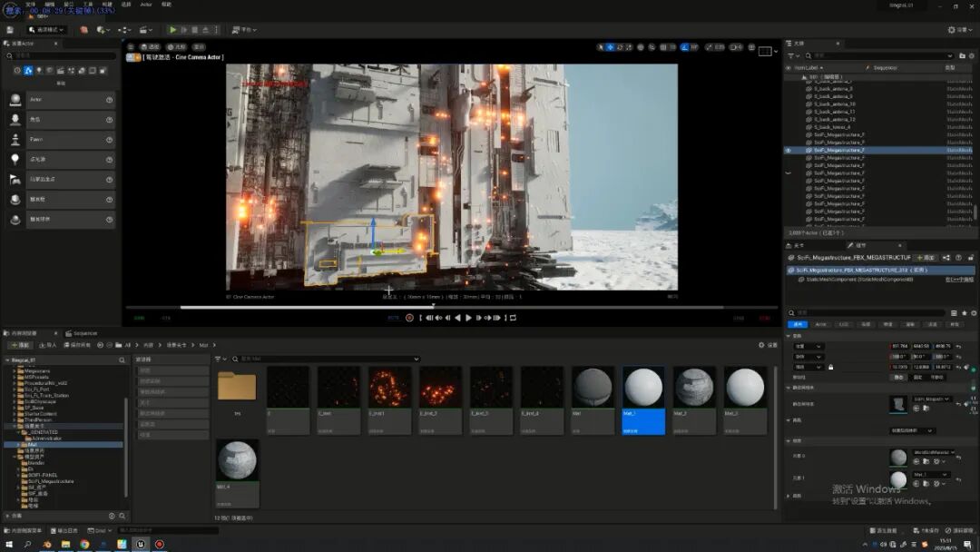Select the Actor filter tab in Details

click(x=820, y=324)
